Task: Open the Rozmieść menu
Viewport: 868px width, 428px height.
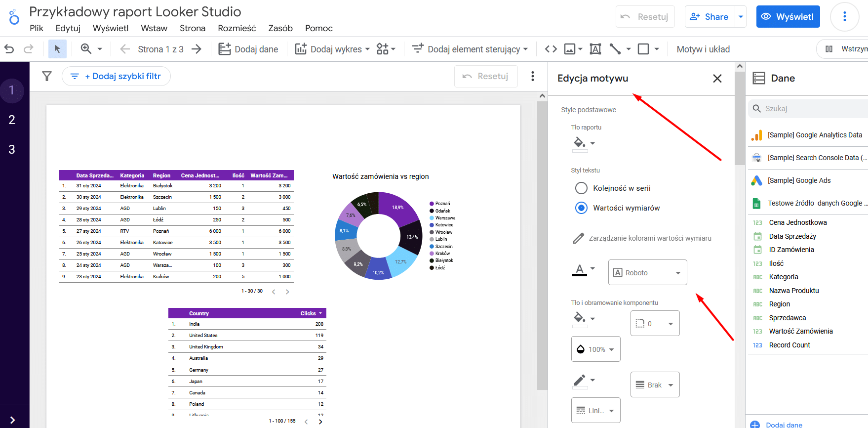Action: [x=237, y=28]
